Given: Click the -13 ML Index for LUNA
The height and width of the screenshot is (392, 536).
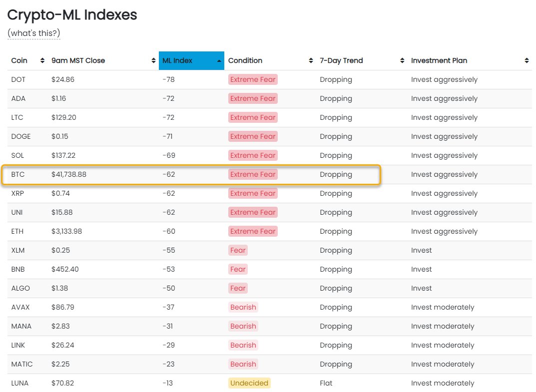Looking at the screenshot, I should click(x=167, y=383).
